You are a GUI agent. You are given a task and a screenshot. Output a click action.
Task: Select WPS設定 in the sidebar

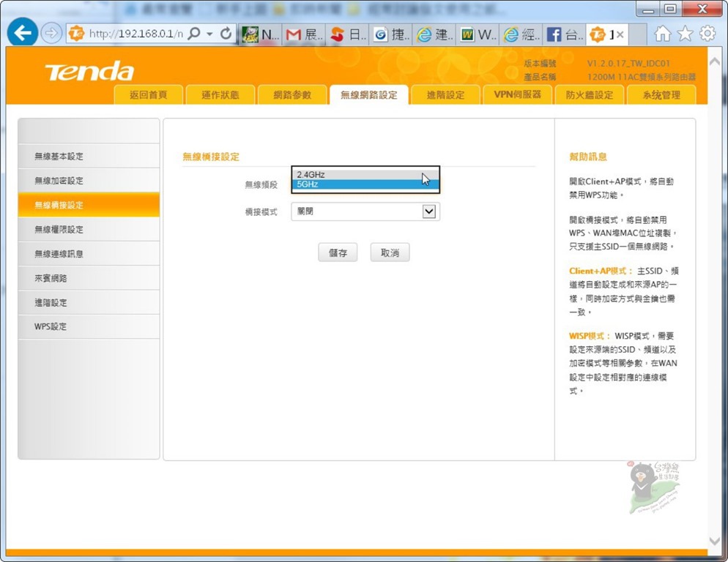pyautogui.click(x=89, y=326)
